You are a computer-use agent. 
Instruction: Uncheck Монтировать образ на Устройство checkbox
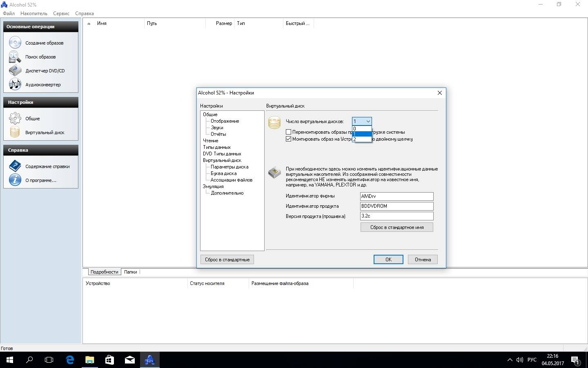[x=289, y=139]
